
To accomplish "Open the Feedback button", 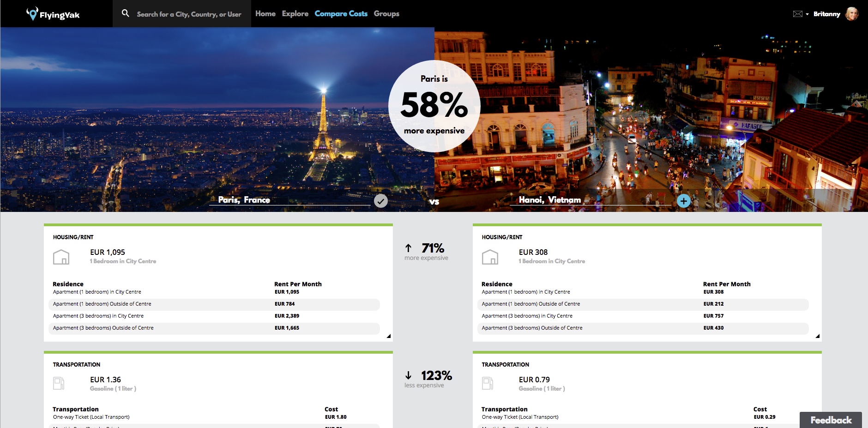I will point(831,420).
